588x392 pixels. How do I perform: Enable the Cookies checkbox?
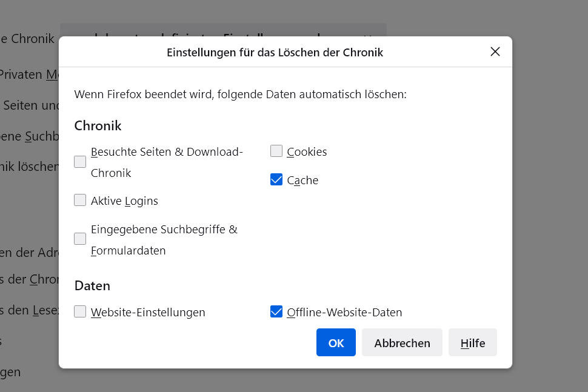(x=276, y=151)
